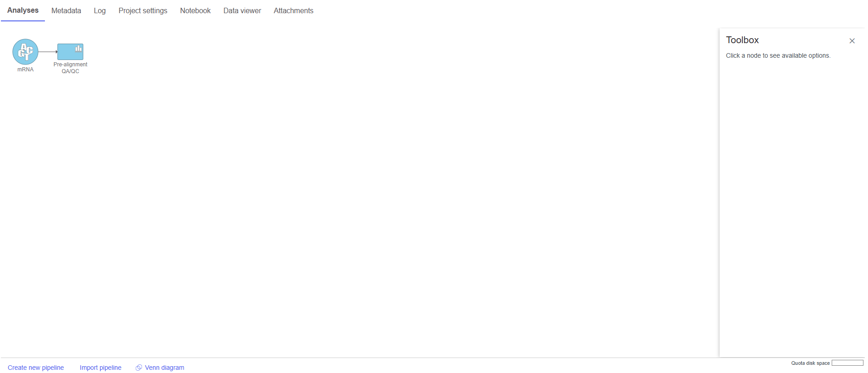Open the Venn diagram text link
Image resolution: width=868 pixels, height=373 pixels.
165,368
